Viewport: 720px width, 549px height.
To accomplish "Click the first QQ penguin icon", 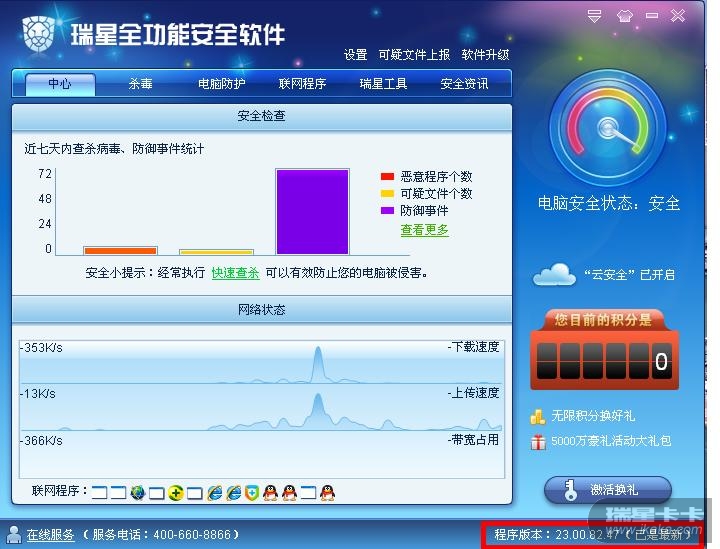I will pyautogui.click(x=270, y=493).
